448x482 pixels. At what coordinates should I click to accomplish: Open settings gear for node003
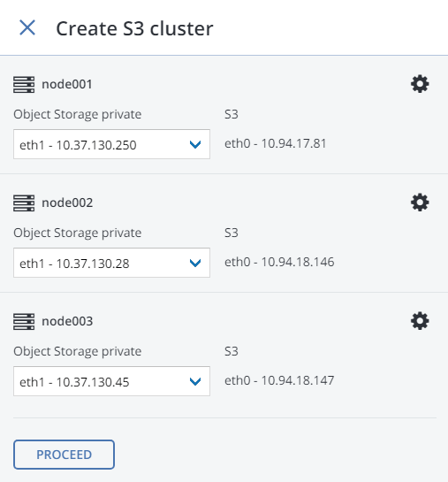(x=420, y=321)
